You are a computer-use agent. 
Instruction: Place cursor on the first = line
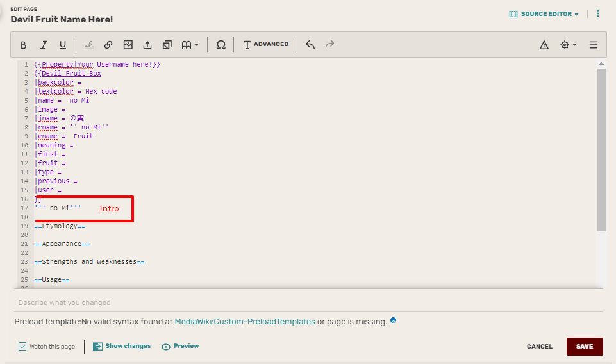point(50,154)
